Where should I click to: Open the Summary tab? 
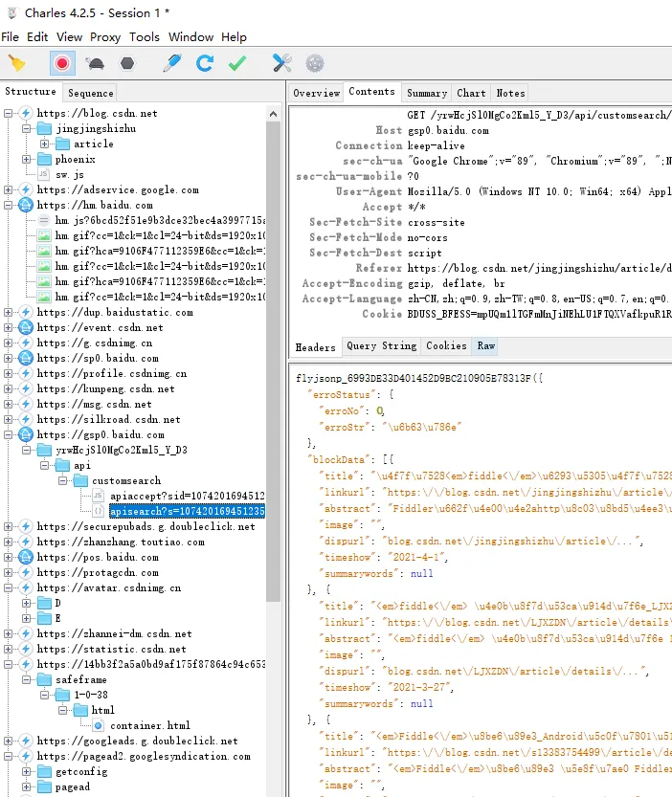[x=427, y=93]
